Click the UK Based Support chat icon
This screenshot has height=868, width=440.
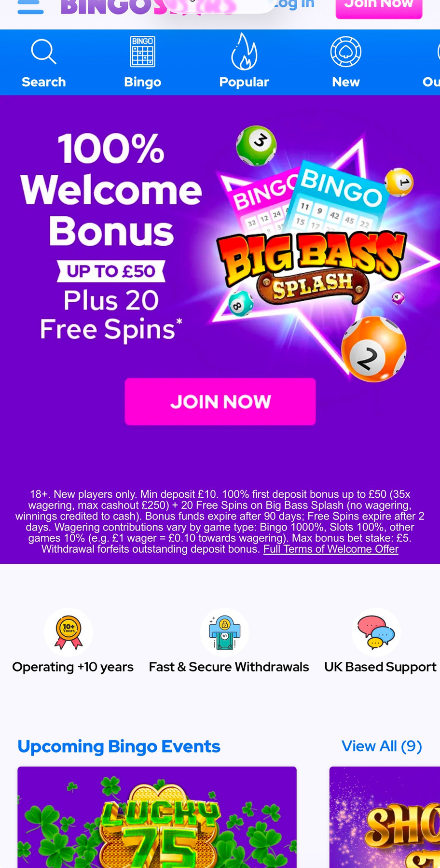[x=376, y=632]
